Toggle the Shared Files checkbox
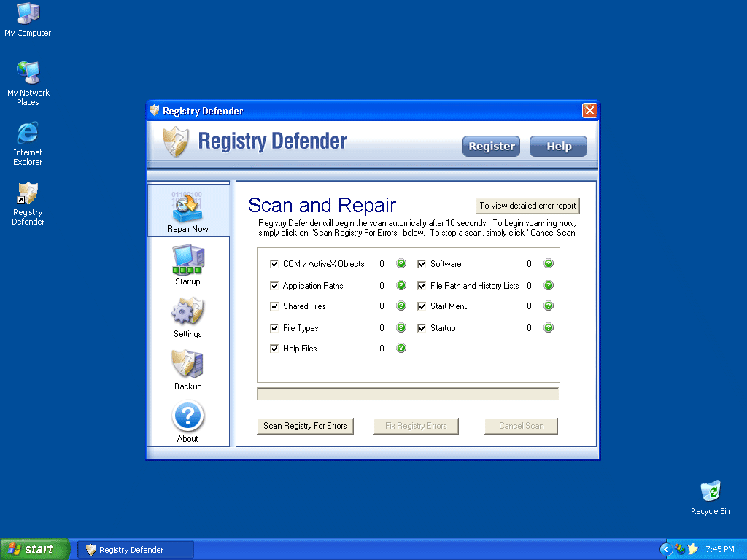747x560 pixels. pos(274,306)
